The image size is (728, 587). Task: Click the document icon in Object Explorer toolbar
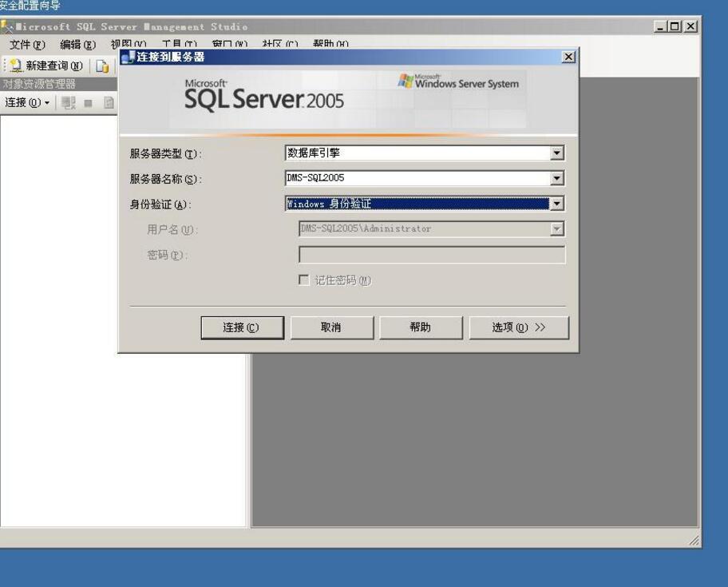click(109, 103)
